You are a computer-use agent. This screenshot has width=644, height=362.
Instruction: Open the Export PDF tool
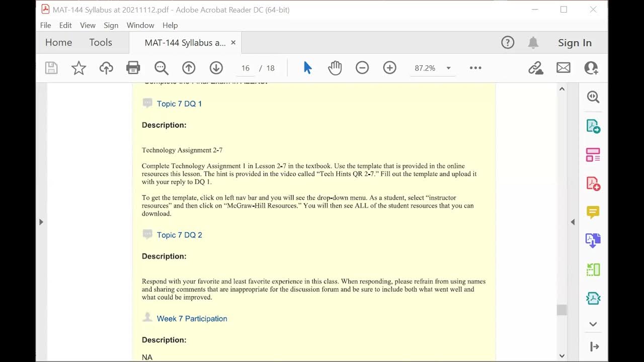tap(593, 126)
